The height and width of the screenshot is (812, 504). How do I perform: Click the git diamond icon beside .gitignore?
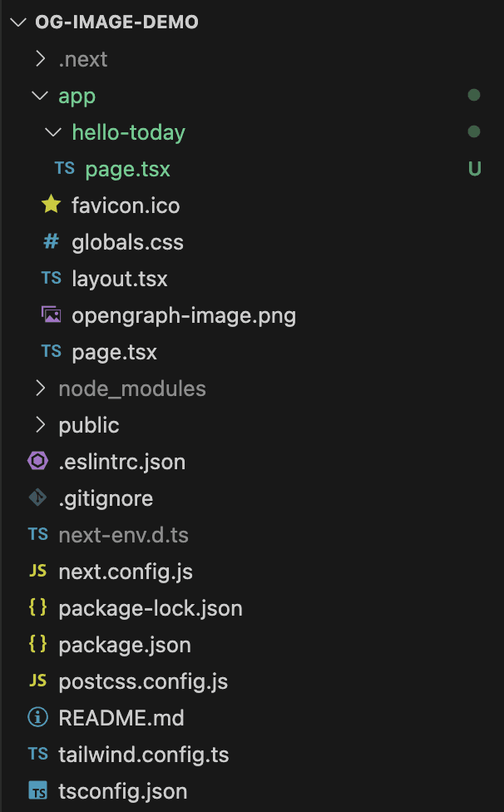37,498
